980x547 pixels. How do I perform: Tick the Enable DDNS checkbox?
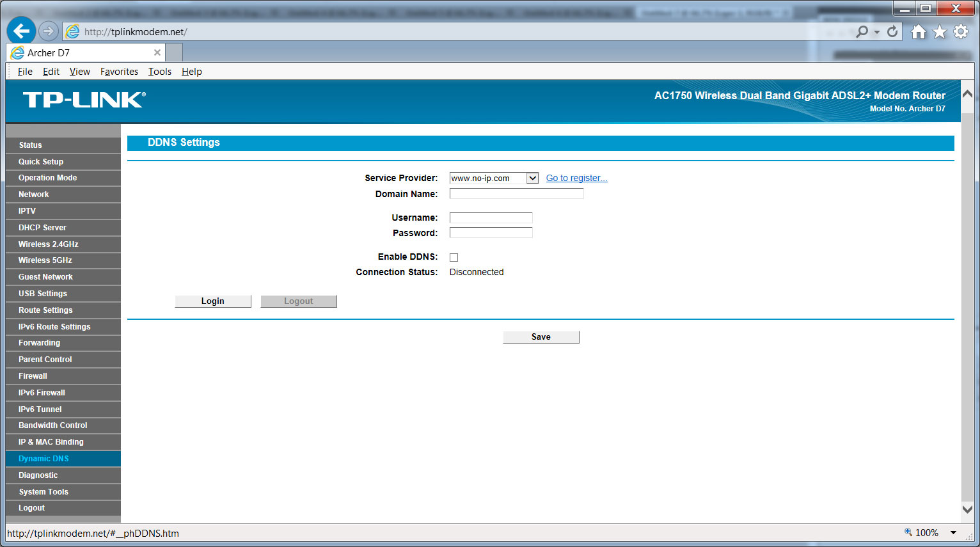(x=454, y=257)
